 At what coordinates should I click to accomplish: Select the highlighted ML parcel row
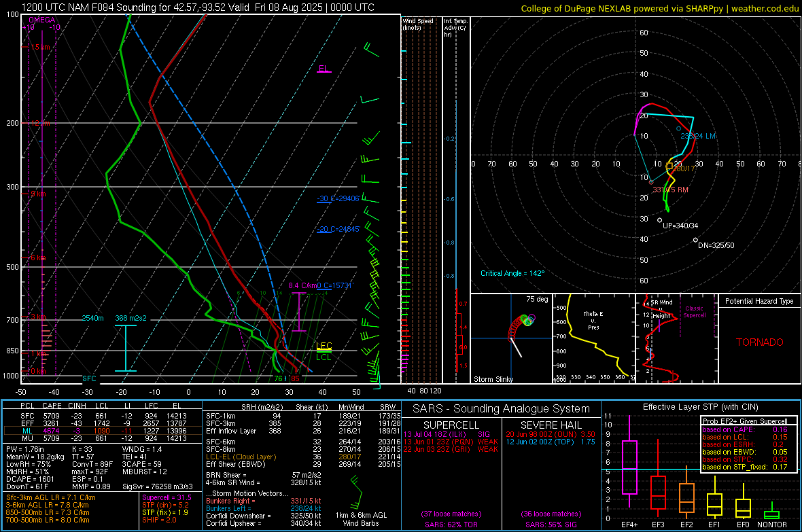click(103, 431)
